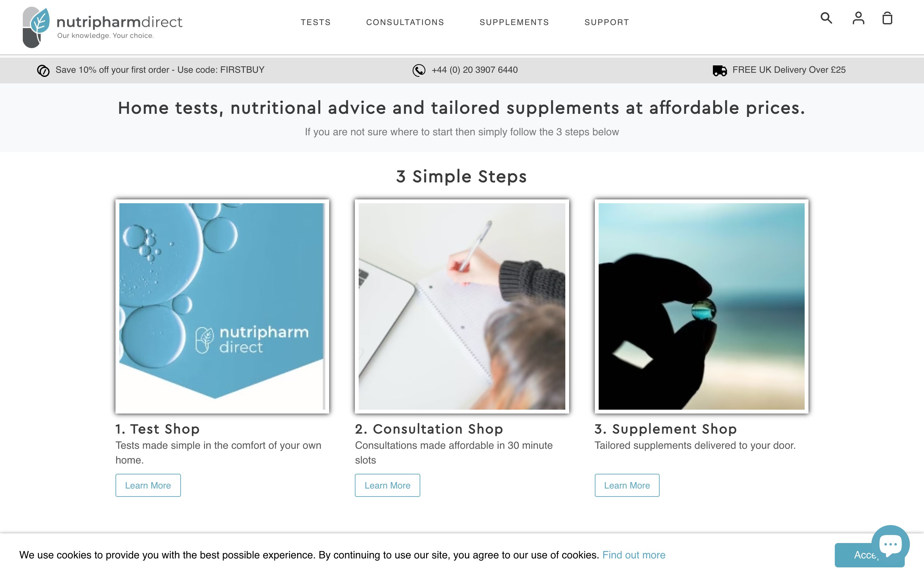
Task: Open the SUPPORT menu
Action: coord(607,22)
